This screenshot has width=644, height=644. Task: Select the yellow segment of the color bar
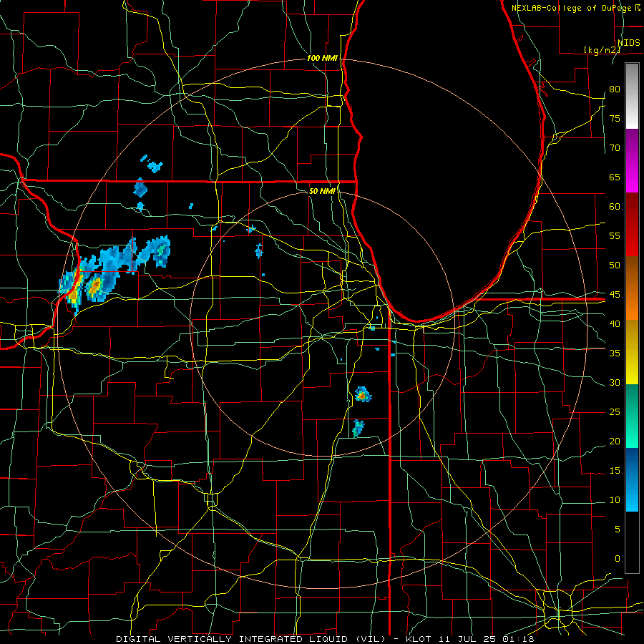pos(632,352)
